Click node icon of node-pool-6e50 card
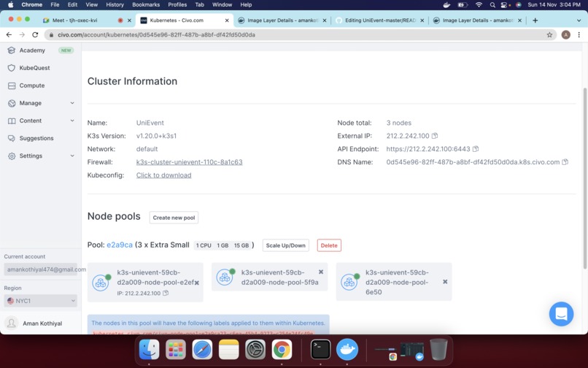588x368 pixels. [x=350, y=282]
